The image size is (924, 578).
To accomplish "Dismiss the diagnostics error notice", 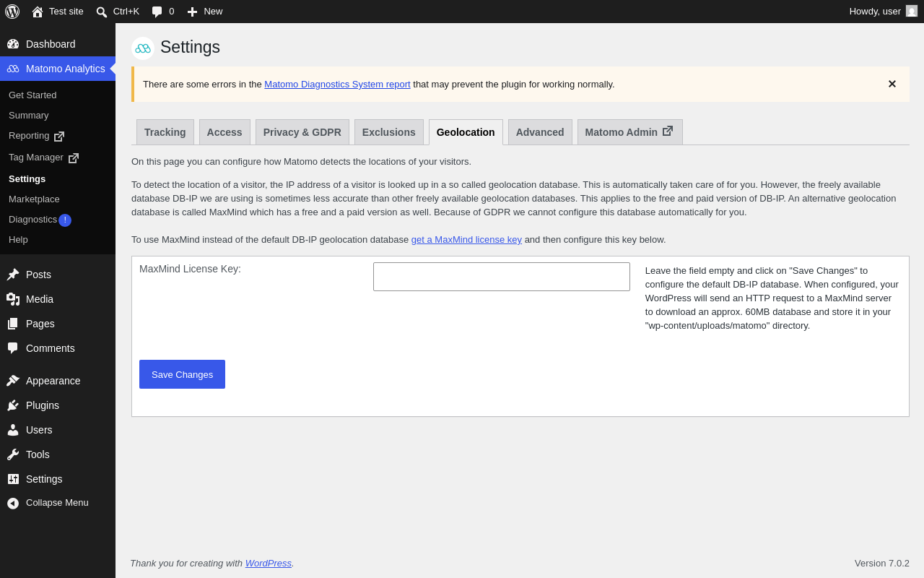I will pyautogui.click(x=892, y=84).
